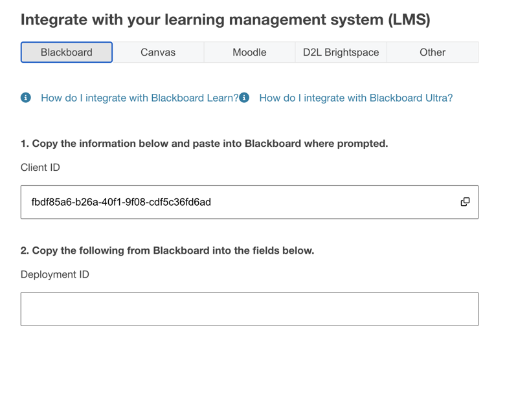Click the duplicate-squares copy button

point(465,201)
